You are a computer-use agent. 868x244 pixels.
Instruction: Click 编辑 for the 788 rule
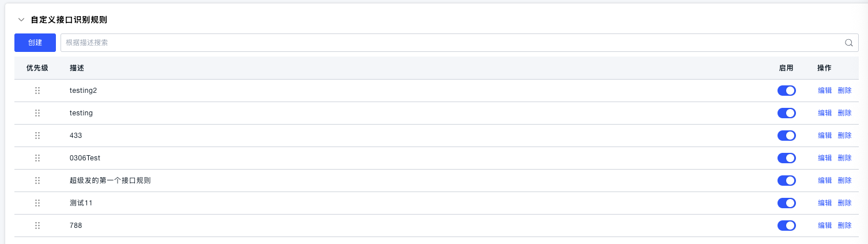click(825, 226)
